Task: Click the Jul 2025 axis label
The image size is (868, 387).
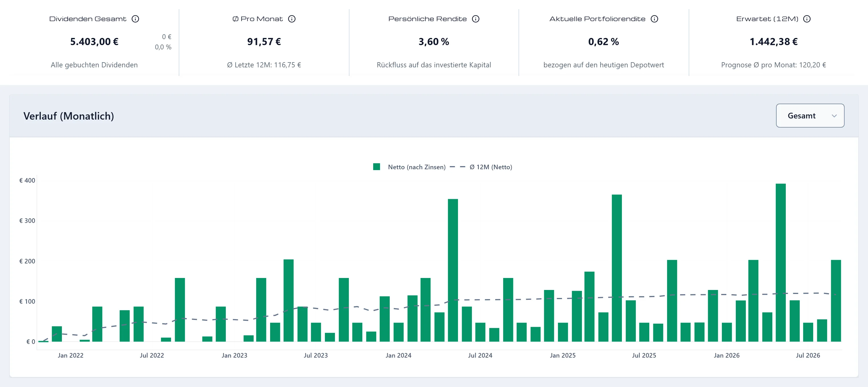Action: tap(644, 355)
